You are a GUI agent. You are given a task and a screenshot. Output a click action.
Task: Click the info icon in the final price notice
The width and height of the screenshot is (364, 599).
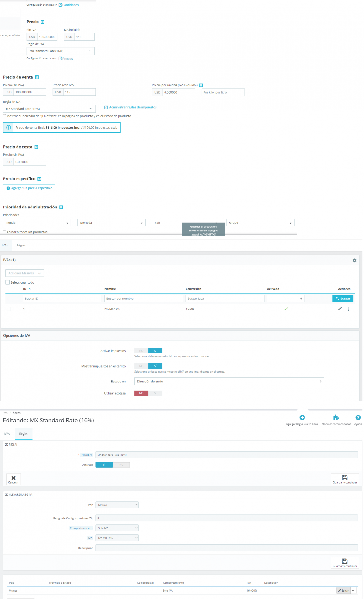8,127
